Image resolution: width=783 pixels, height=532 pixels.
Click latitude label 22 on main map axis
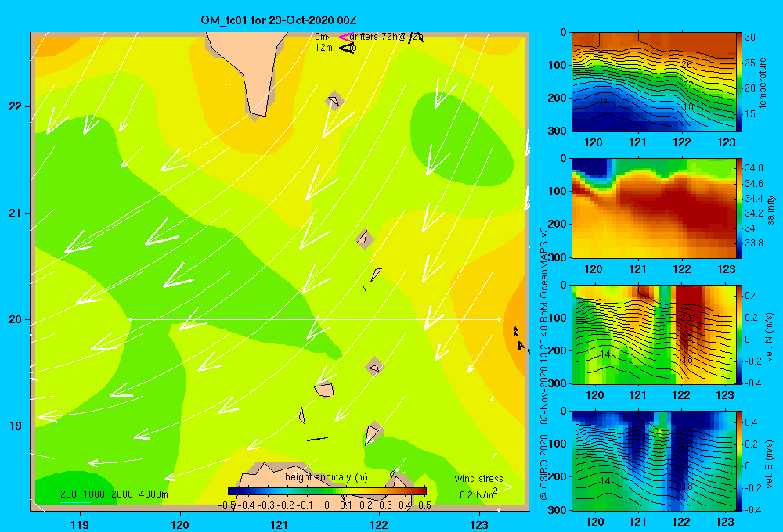coord(15,106)
